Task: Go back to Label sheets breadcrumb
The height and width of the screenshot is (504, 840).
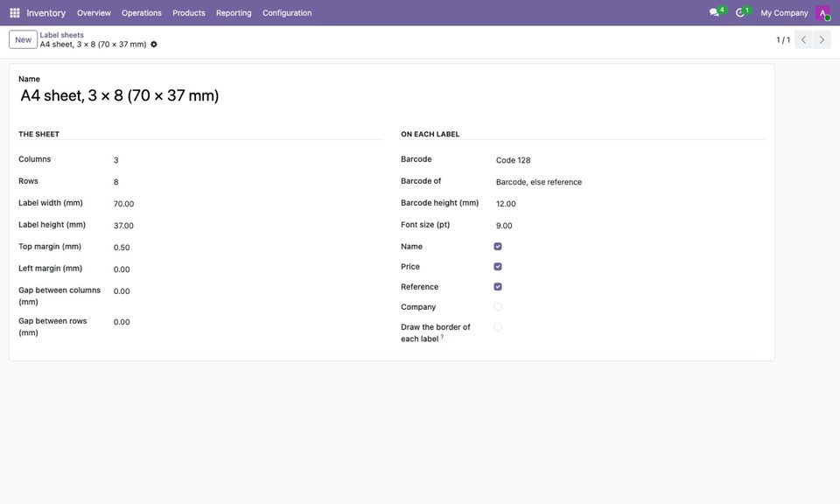Action: (x=61, y=35)
